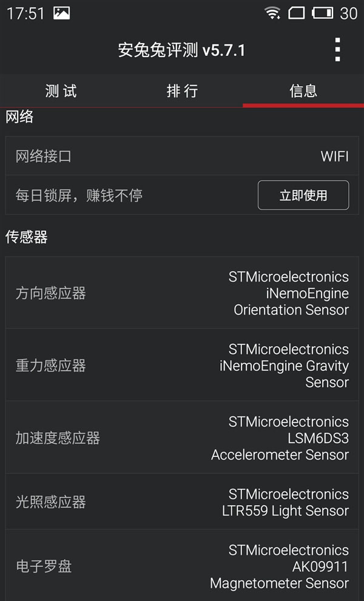This screenshot has width=364, height=601.
Task: Select the 电子罗盘 sensor row
Action: pyautogui.click(x=182, y=566)
